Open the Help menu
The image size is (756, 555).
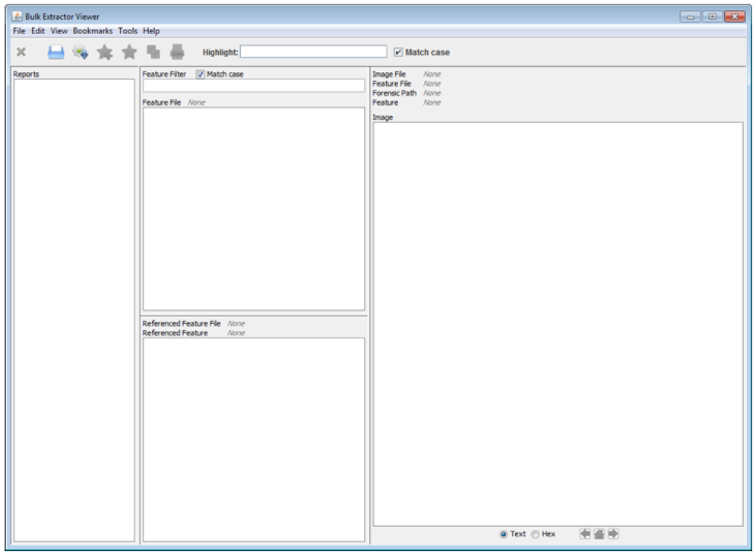click(x=151, y=31)
